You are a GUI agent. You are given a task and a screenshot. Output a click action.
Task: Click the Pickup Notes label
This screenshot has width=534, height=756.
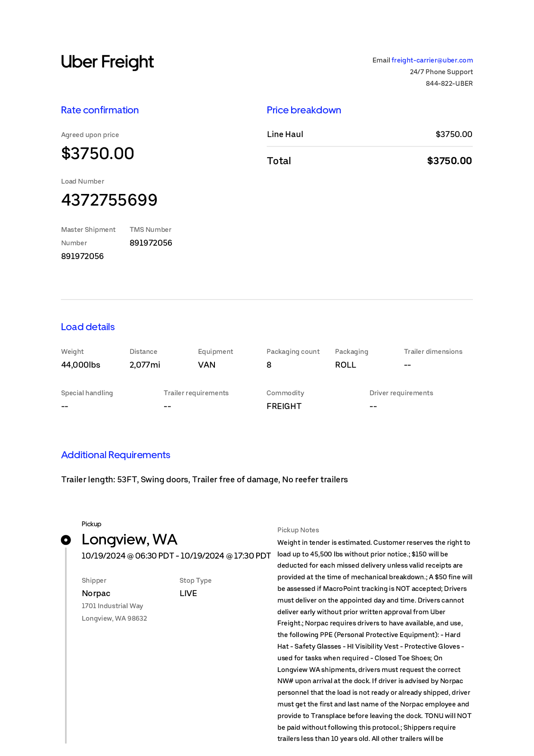(x=298, y=530)
